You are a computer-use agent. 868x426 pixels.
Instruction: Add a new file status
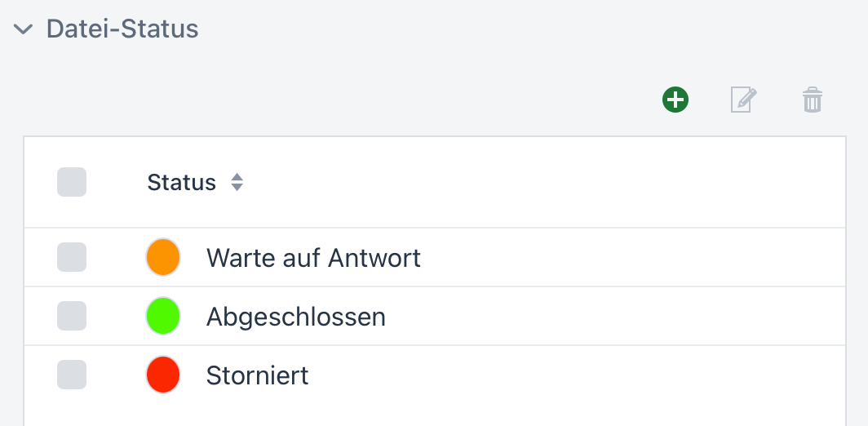(x=675, y=100)
